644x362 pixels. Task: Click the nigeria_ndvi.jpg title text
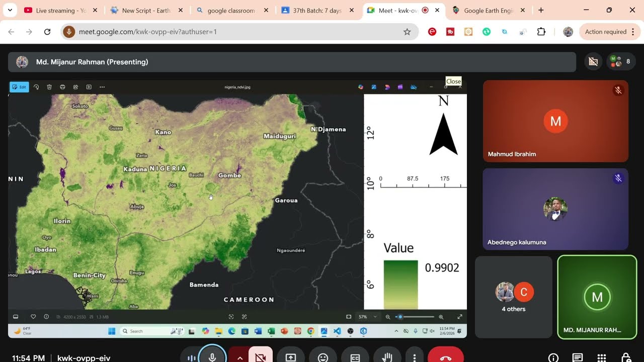(237, 87)
